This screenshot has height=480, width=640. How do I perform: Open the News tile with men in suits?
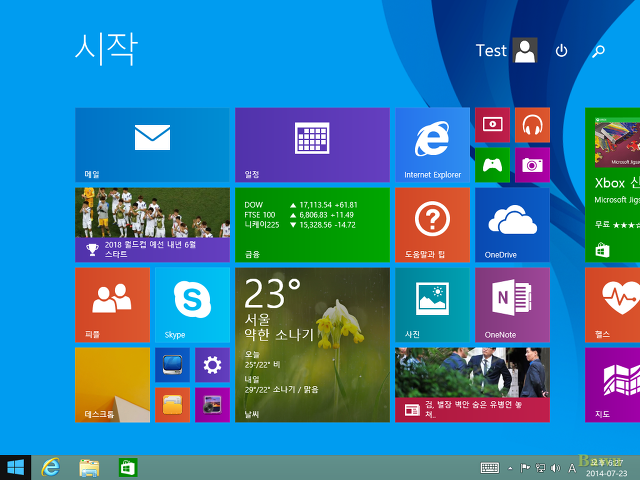(472, 384)
